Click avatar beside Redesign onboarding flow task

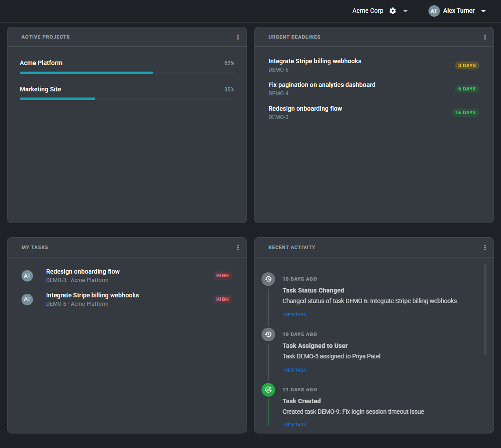coord(27,275)
